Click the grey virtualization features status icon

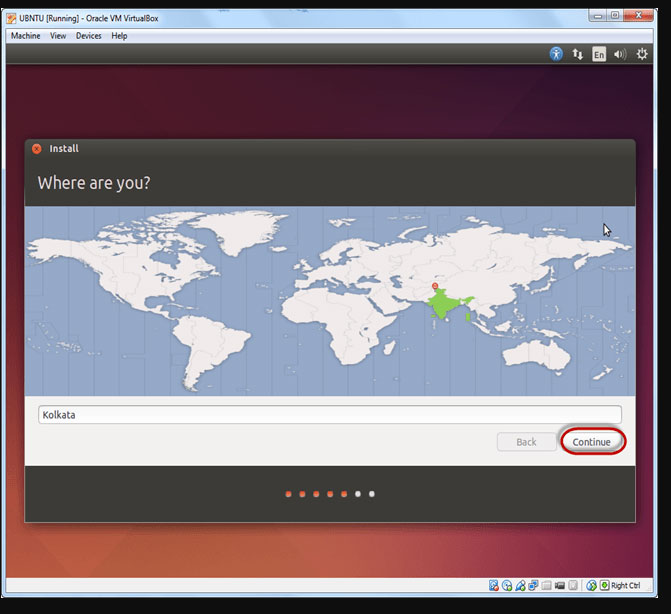coord(573,585)
